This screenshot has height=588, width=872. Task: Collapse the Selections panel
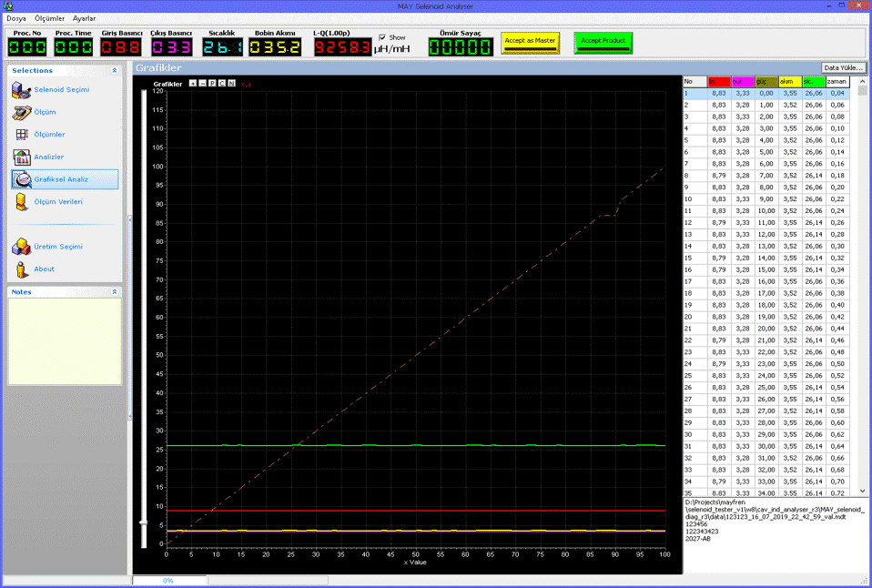tap(115, 71)
